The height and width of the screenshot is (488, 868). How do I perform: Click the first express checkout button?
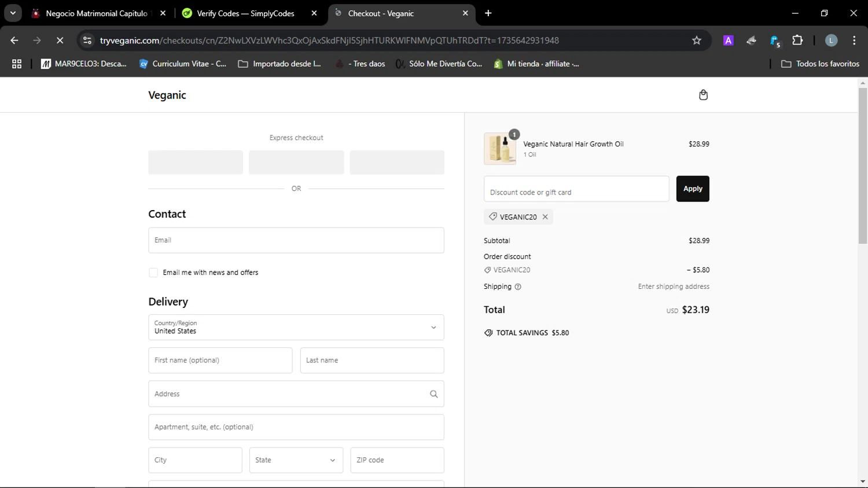point(196,163)
